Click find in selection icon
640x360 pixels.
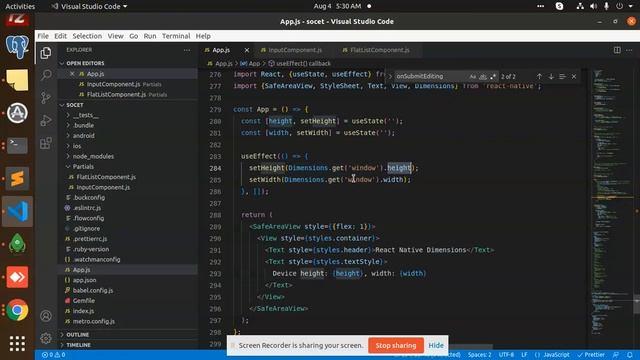point(562,76)
